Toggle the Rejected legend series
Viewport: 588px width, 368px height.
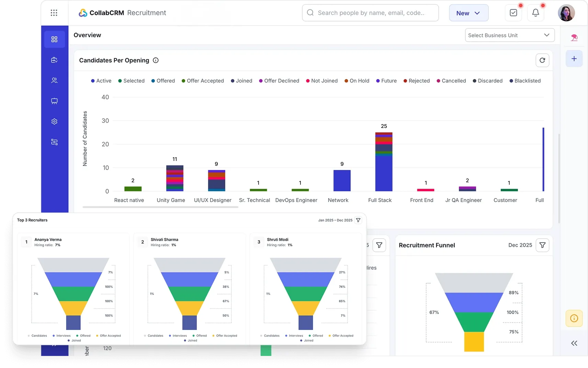click(x=417, y=81)
